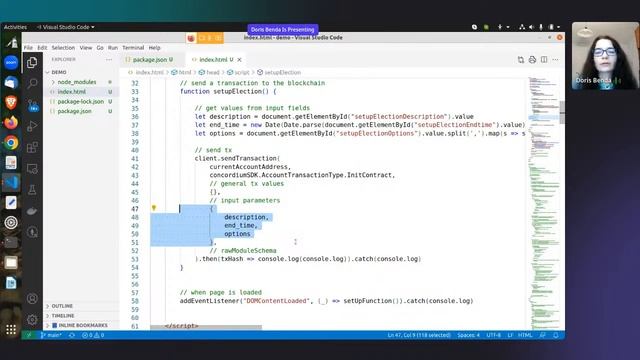Click Activities in the top bar
640x360 pixels.
[x=15, y=27]
